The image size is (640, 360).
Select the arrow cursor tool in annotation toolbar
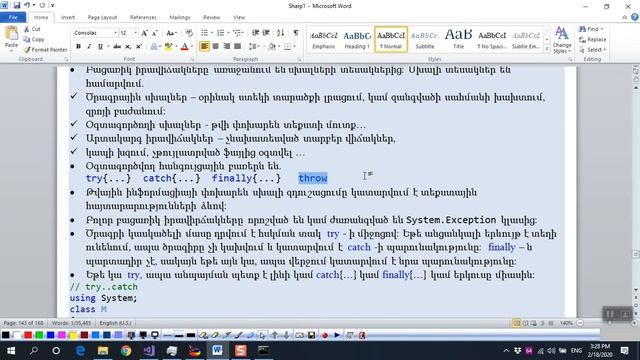262,336
